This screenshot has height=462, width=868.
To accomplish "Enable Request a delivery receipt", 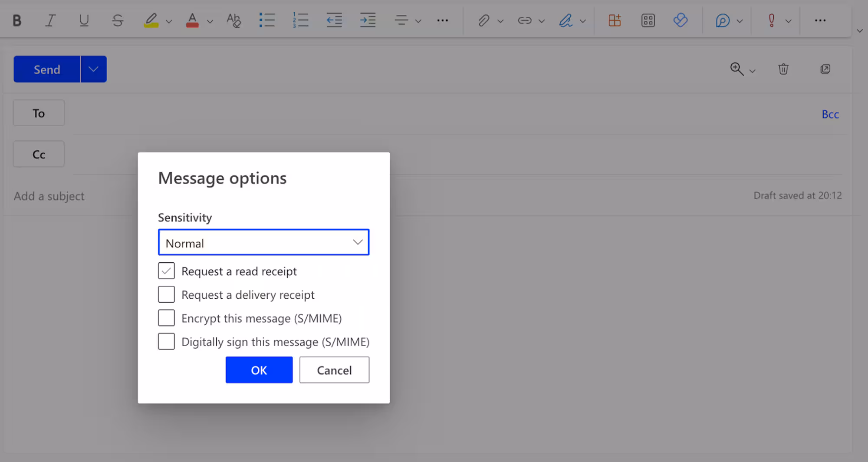I will click(166, 294).
